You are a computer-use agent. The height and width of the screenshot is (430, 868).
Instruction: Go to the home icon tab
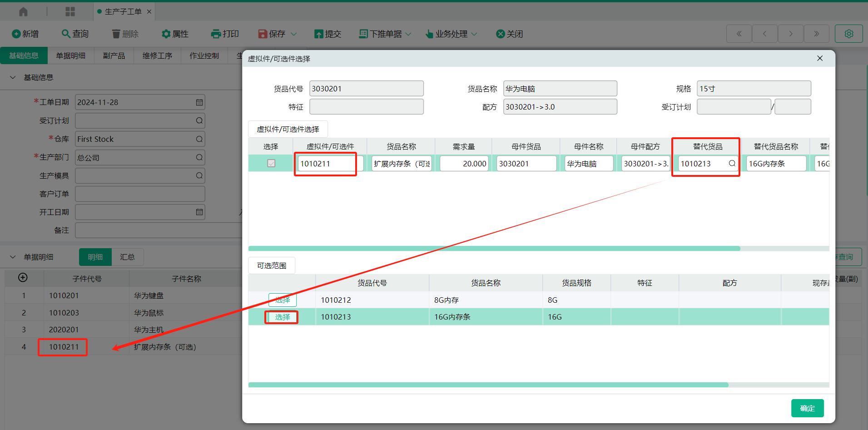23,11
